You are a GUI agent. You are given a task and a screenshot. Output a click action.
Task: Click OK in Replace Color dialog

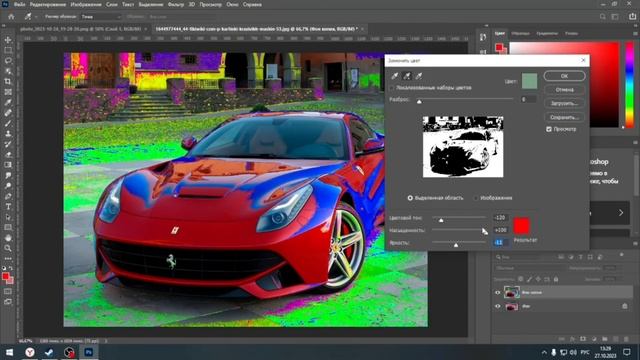[x=564, y=76]
